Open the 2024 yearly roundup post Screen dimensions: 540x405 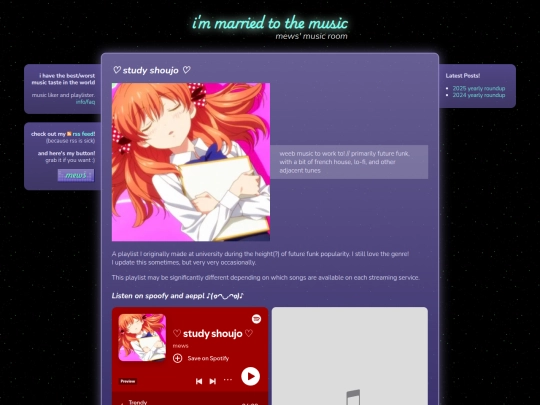tap(479, 95)
